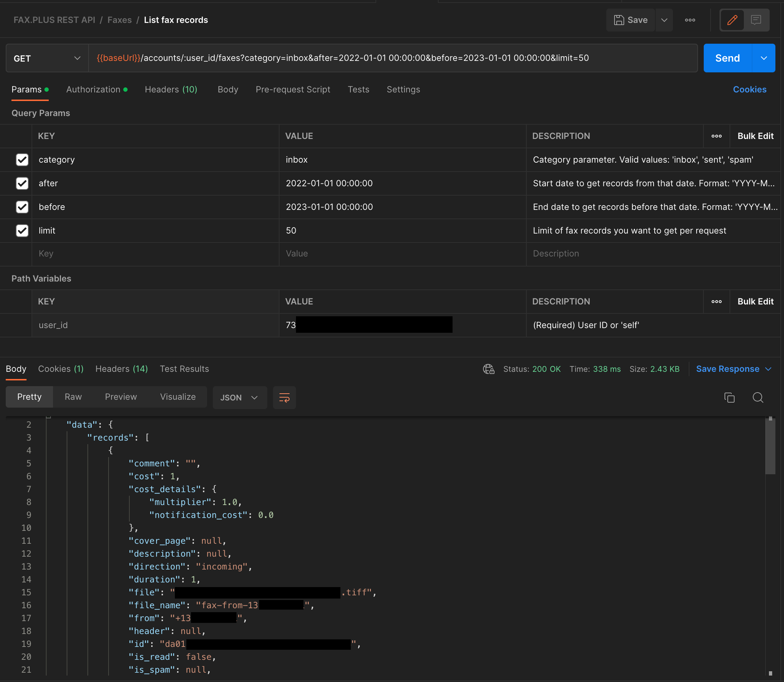
Task: Click the network globe lock icon
Action: click(x=488, y=369)
